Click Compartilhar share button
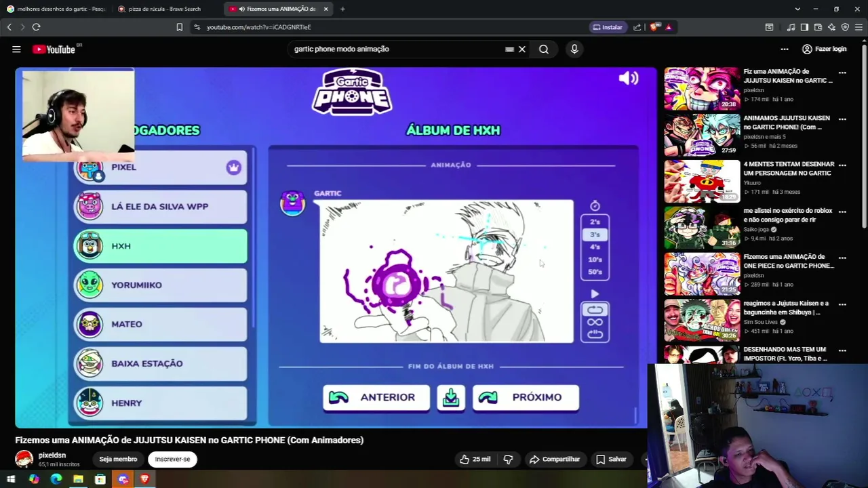This screenshot has height=488, width=868. [x=555, y=460]
